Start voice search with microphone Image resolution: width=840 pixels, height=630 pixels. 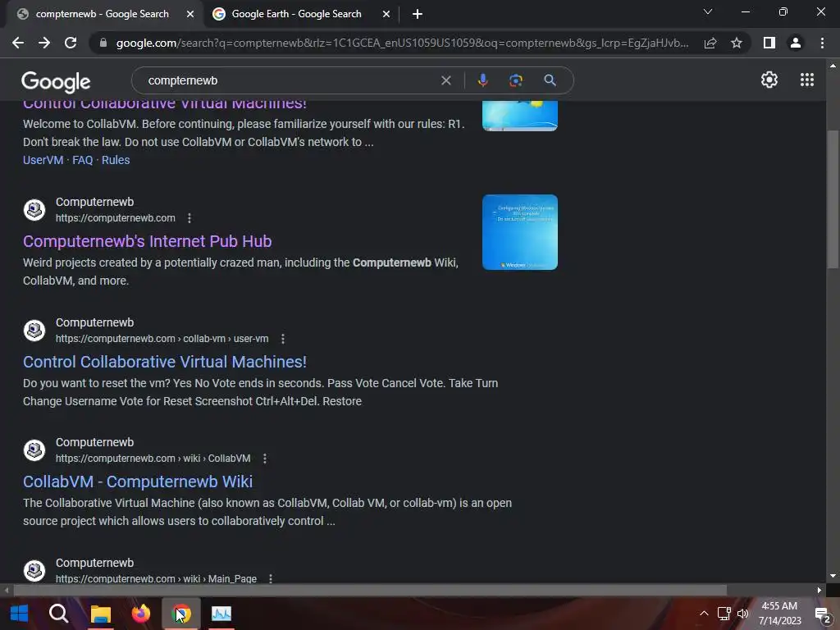click(x=482, y=80)
